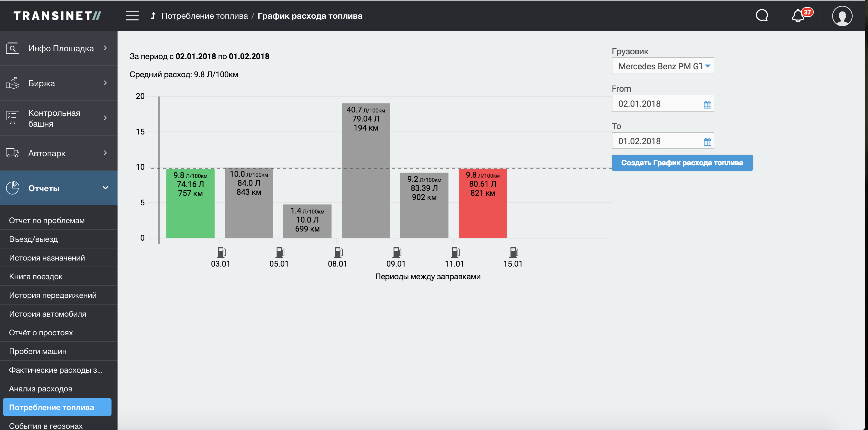This screenshot has width=868, height=430.
Task: Open the chat message icon
Action: click(762, 15)
